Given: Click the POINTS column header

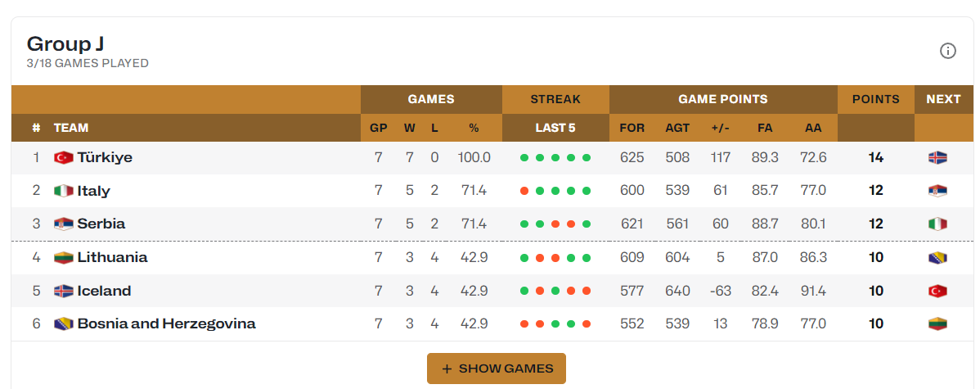Looking at the screenshot, I should (x=875, y=99).
